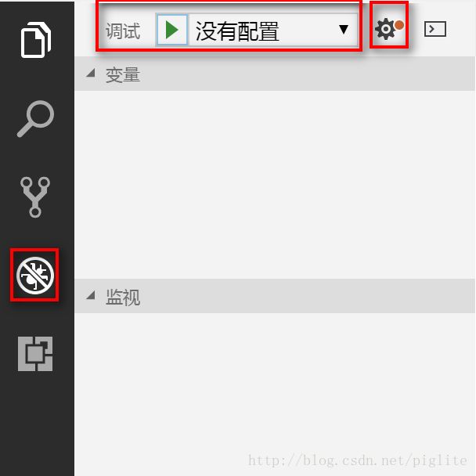Open the Extensions squares icon
476x476 pixels.
(35, 354)
